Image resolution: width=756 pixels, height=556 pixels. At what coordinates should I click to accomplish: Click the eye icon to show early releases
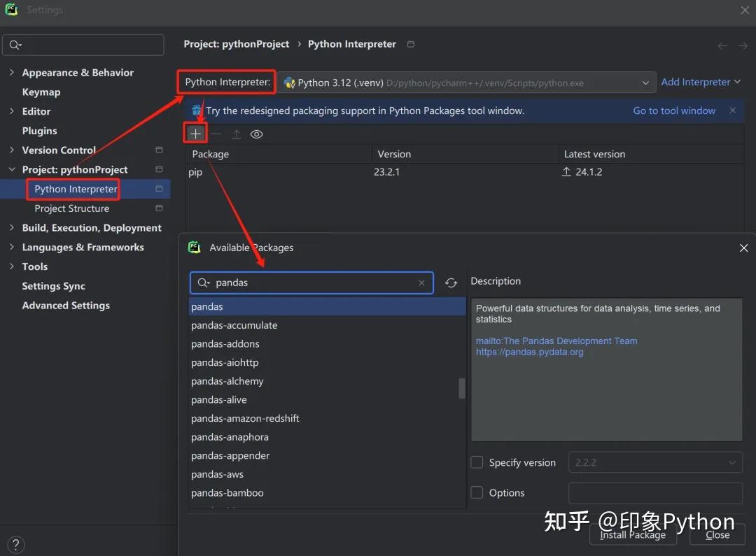tap(257, 134)
